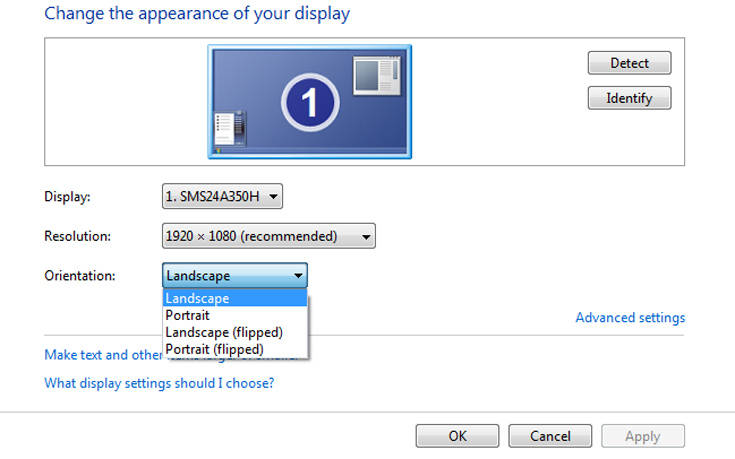Open the Resolution combo box showing 1920 × 1080
This screenshot has height=459, width=735.
269,236
